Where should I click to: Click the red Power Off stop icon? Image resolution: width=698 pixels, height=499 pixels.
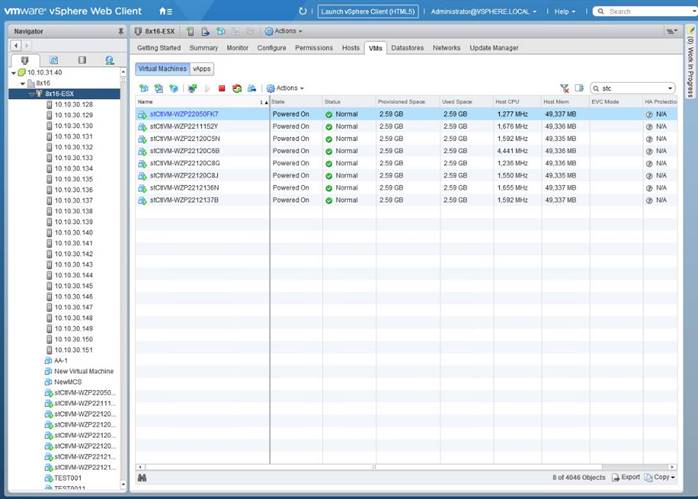point(222,88)
